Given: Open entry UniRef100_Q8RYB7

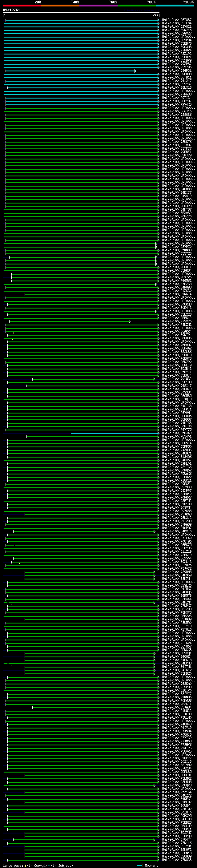Looking at the screenshot, I should point(176,101).
